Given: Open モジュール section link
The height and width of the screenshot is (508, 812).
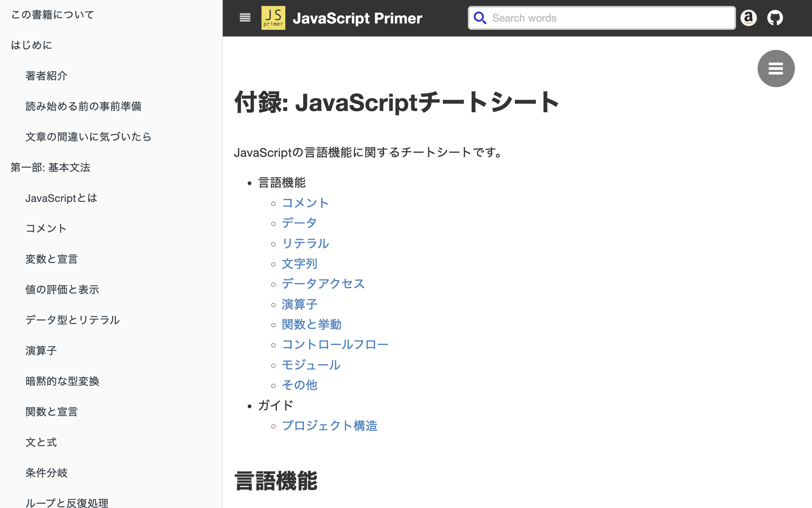Looking at the screenshot, I should 311,365.
